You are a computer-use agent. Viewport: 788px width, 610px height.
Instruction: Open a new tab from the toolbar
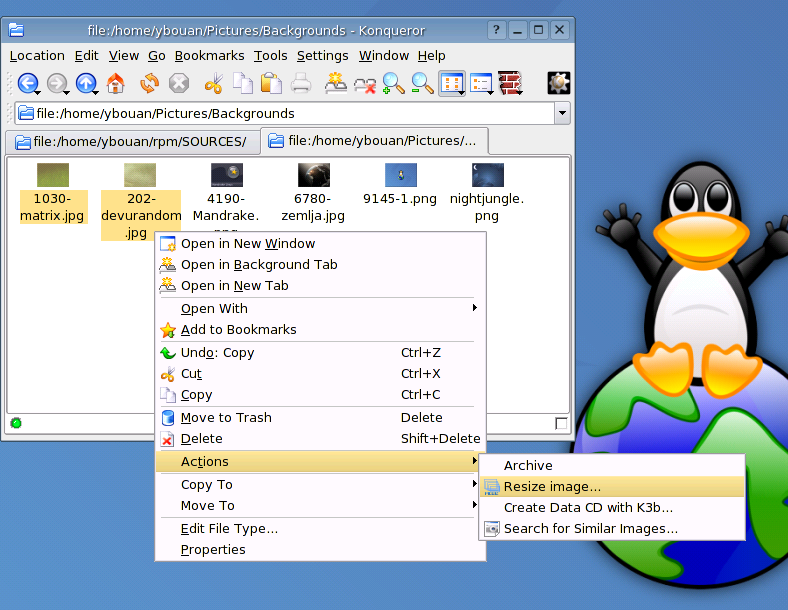tap(335, 83)
